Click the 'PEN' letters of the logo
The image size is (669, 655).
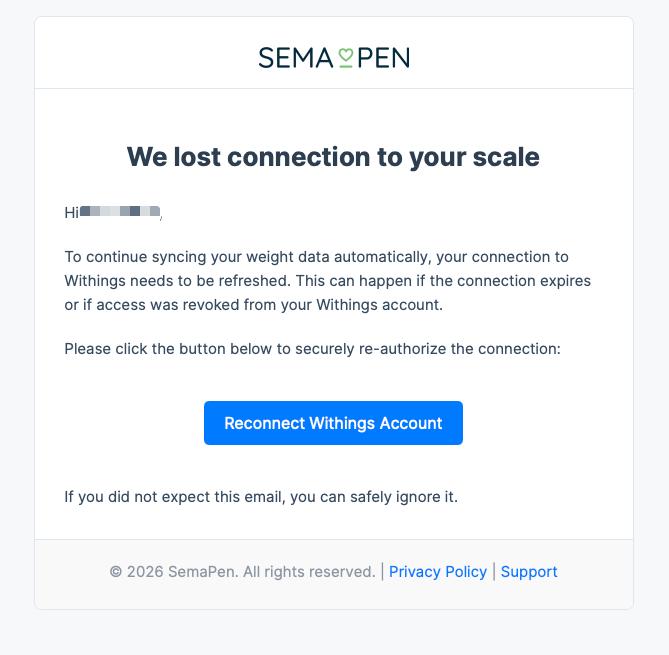383,58
